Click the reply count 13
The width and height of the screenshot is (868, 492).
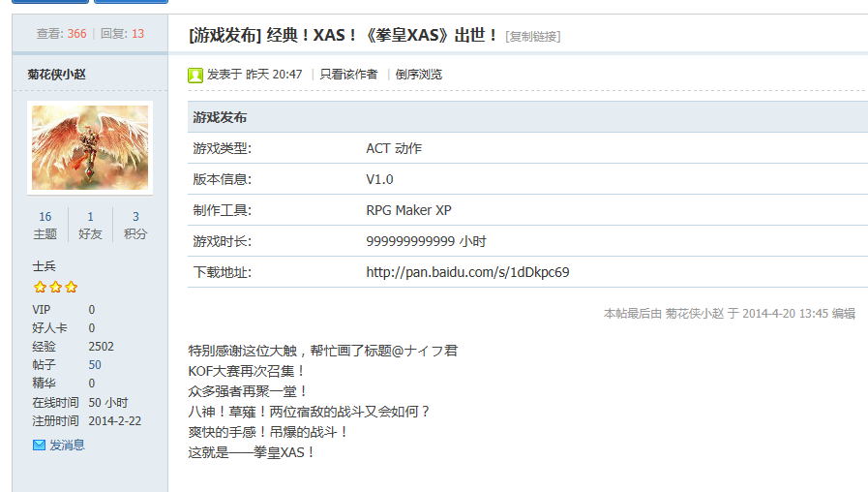tap(137, 34)
